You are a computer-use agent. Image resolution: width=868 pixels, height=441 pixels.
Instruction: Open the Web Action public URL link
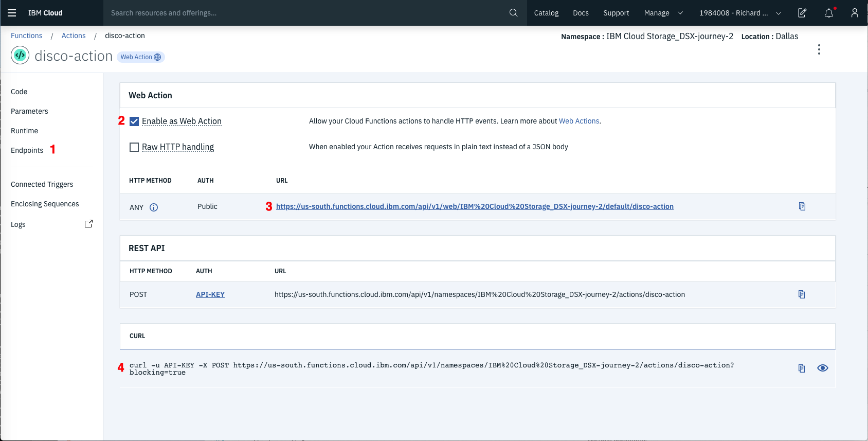(475, 206)
